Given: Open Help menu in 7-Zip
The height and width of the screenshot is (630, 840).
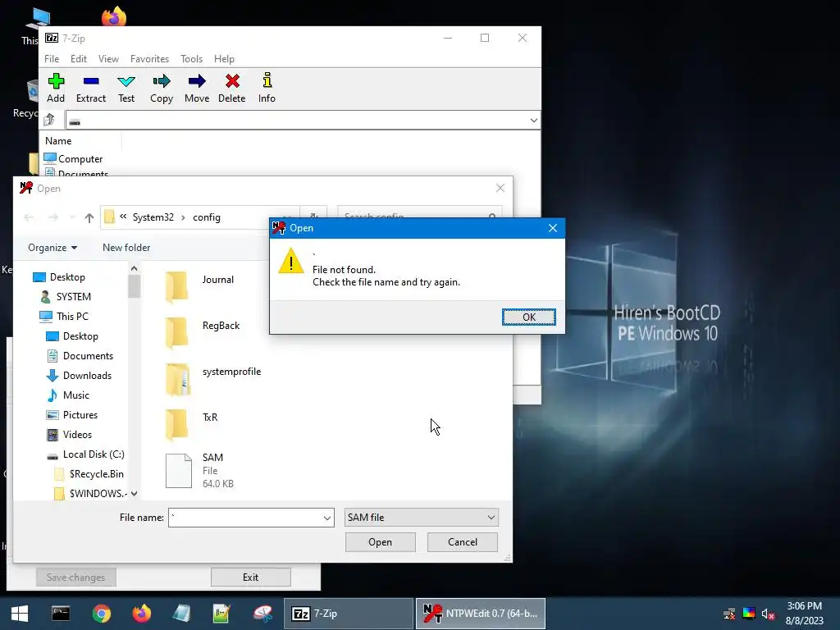Looking at the screenshot, I should [x=224, y=59].
